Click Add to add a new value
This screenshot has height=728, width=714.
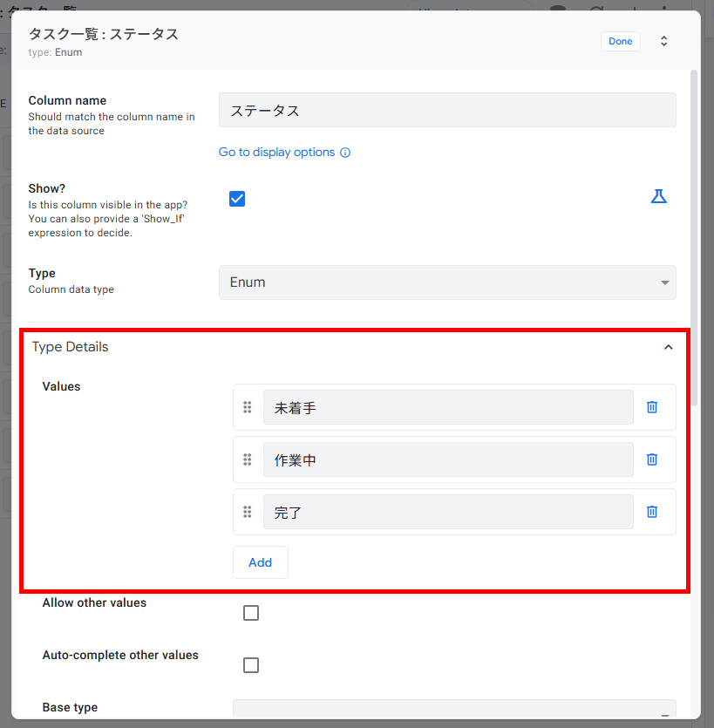[260, 562]
